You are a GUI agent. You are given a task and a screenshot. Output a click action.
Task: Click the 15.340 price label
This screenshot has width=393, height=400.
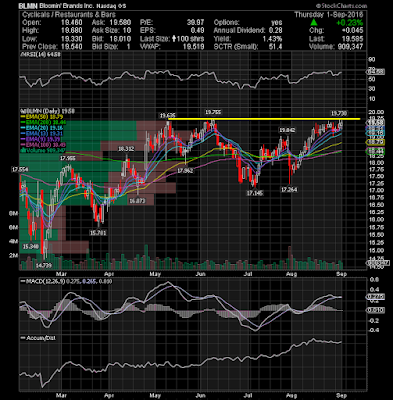point(30,247)
